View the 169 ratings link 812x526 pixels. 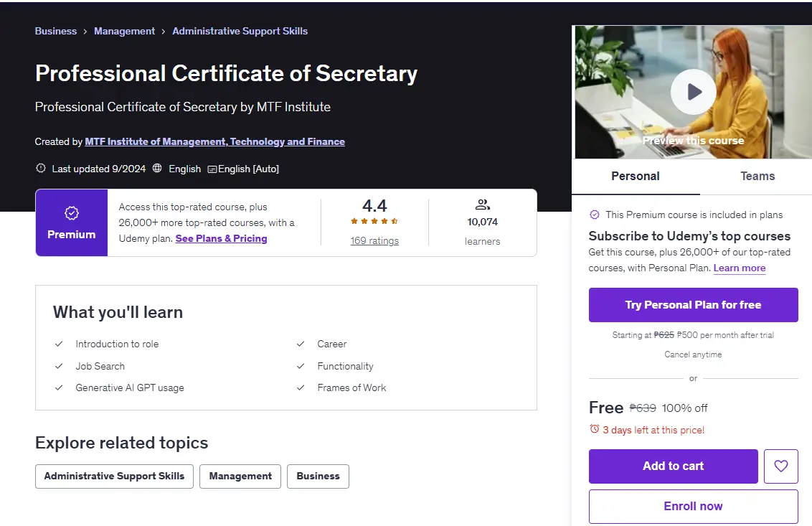(x=374, y=240)
